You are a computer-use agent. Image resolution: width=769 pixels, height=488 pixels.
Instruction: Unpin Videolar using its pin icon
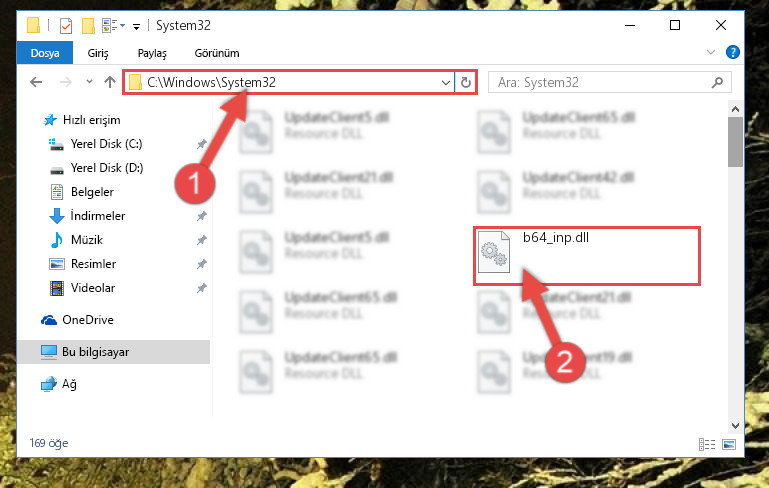click(201, 288)
